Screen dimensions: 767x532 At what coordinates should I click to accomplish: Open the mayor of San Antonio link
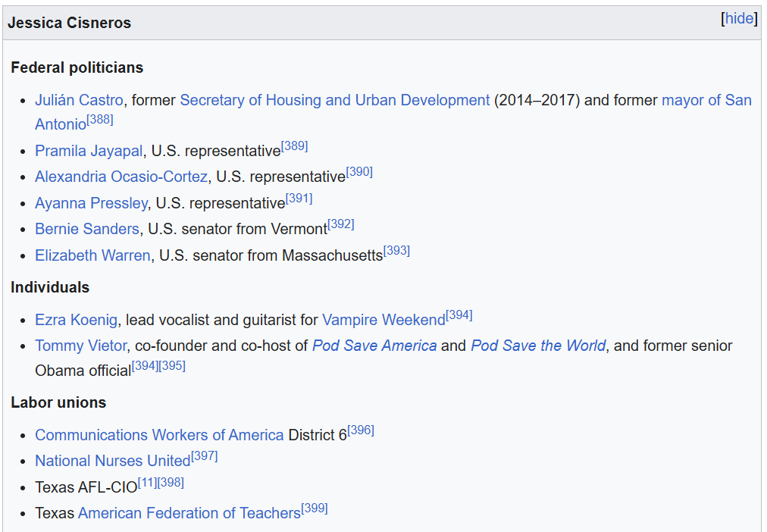(706, 100)
